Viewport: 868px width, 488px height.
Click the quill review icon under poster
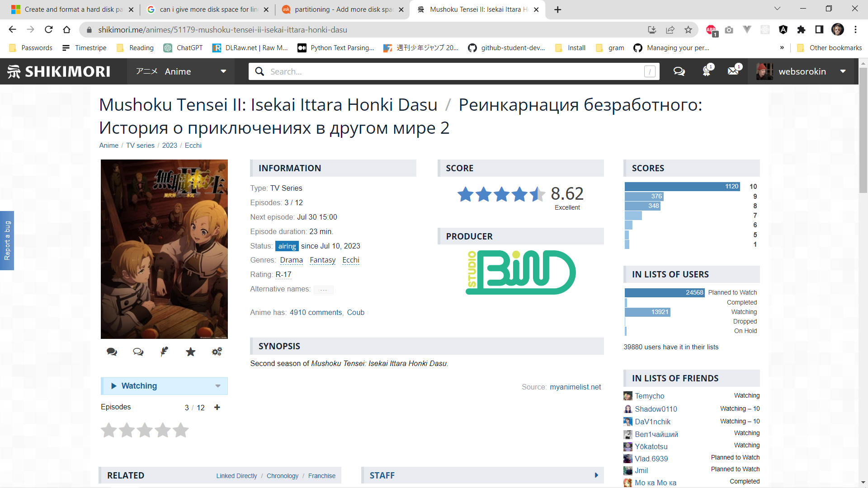point(164,352)
